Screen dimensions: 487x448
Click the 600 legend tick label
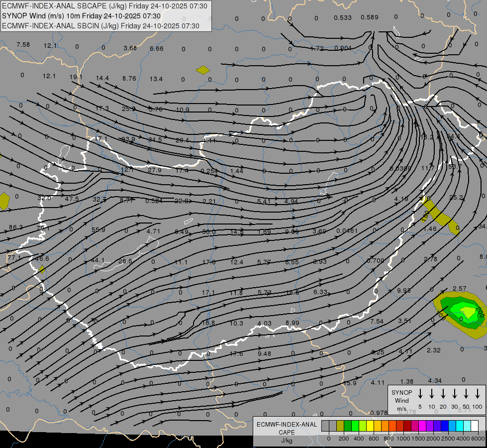[374, 439]
